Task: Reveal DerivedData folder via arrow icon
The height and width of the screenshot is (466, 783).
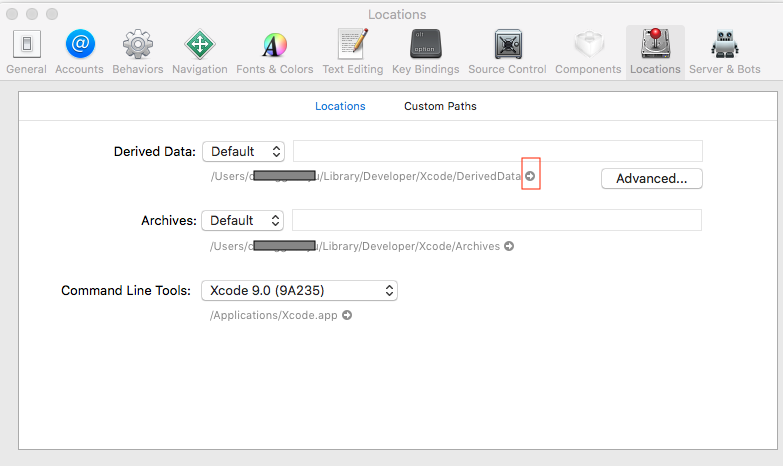Action: (x=530, y=176)
